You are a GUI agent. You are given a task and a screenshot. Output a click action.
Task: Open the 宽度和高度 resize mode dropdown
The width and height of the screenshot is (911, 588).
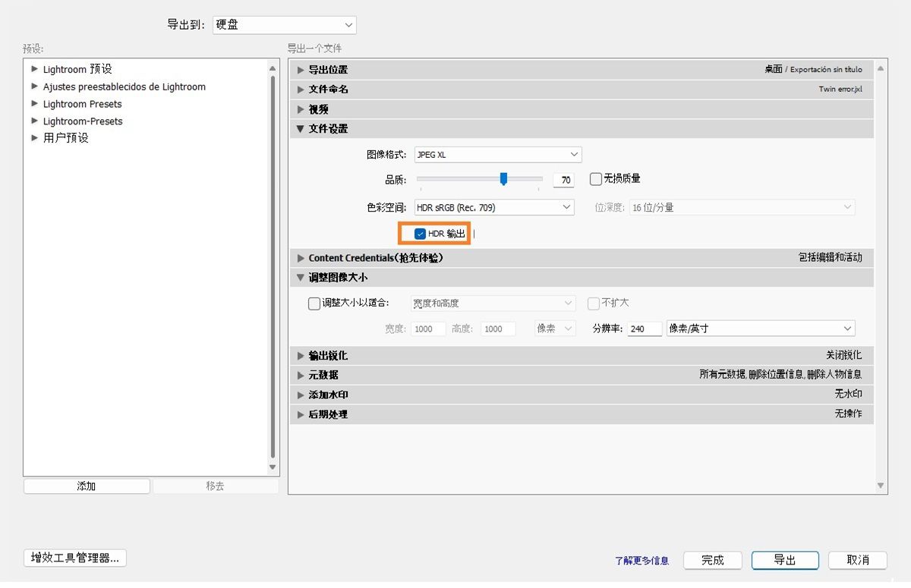tap(493, 303)
